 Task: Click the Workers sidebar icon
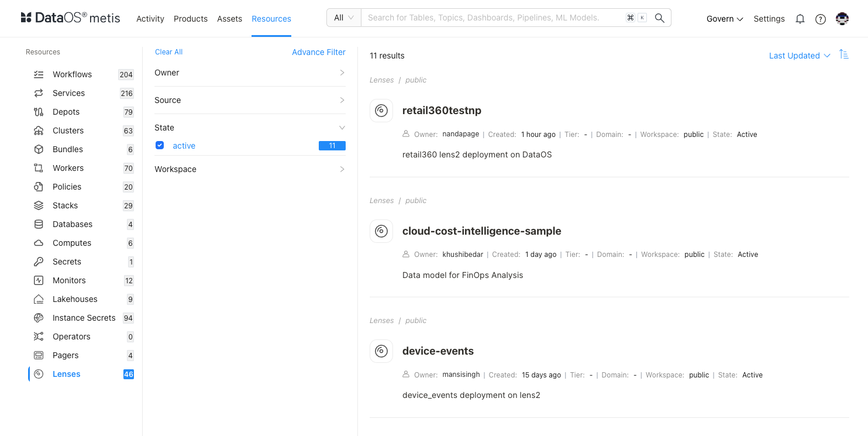[39, 168]
